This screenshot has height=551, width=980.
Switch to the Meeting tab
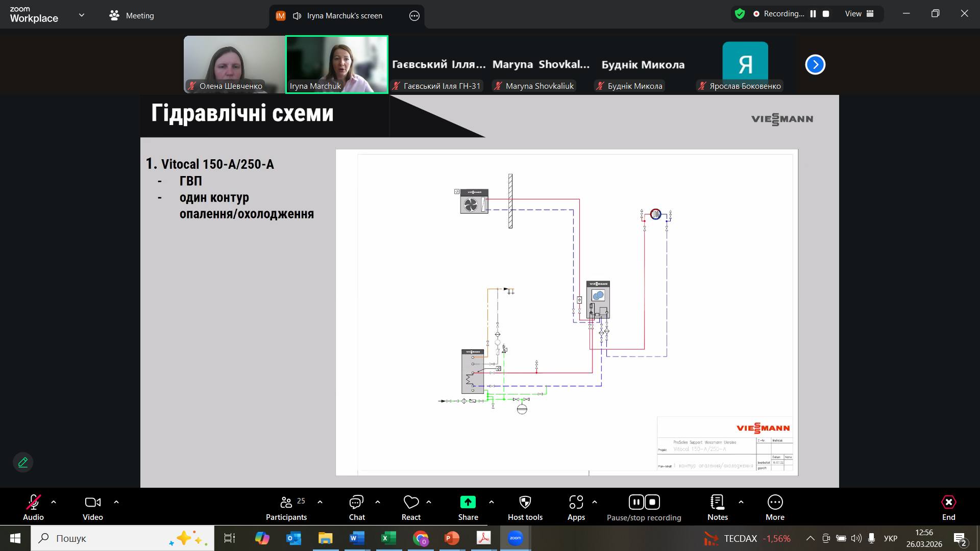(x=132, y=15)
